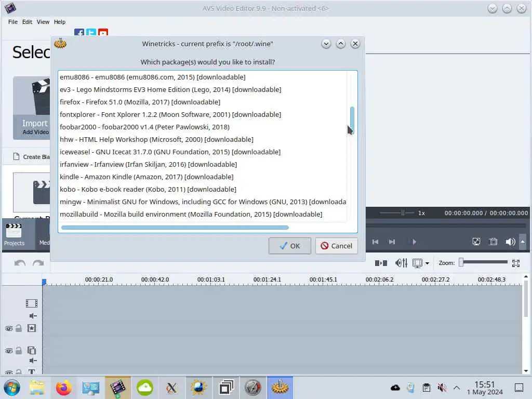Click the zoom to fit icon
The height and width of the screenshot is (399, 532).
click(x=516, y=263)
